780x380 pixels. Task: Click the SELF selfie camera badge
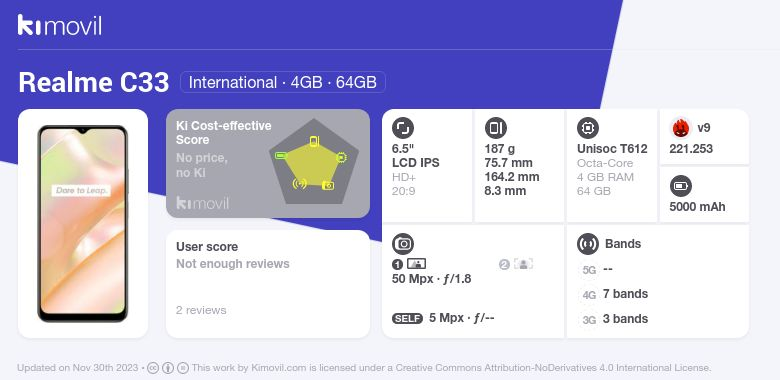pos(407,318)
